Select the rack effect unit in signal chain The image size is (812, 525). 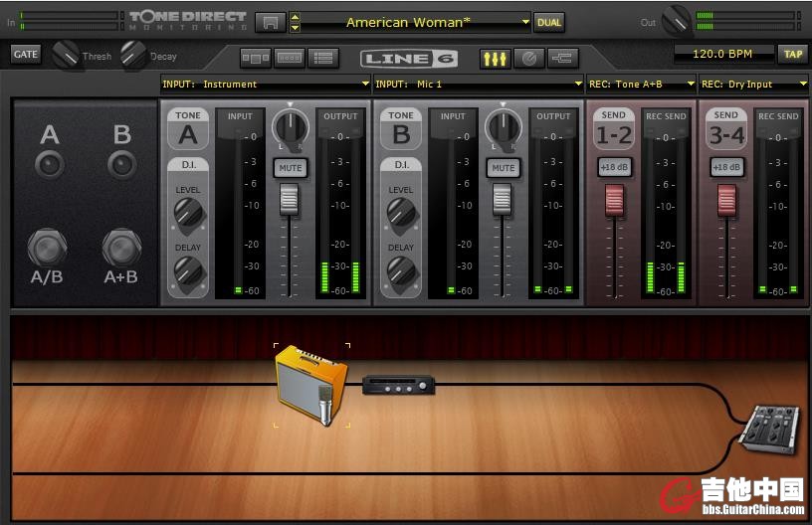tap(398, 384)
